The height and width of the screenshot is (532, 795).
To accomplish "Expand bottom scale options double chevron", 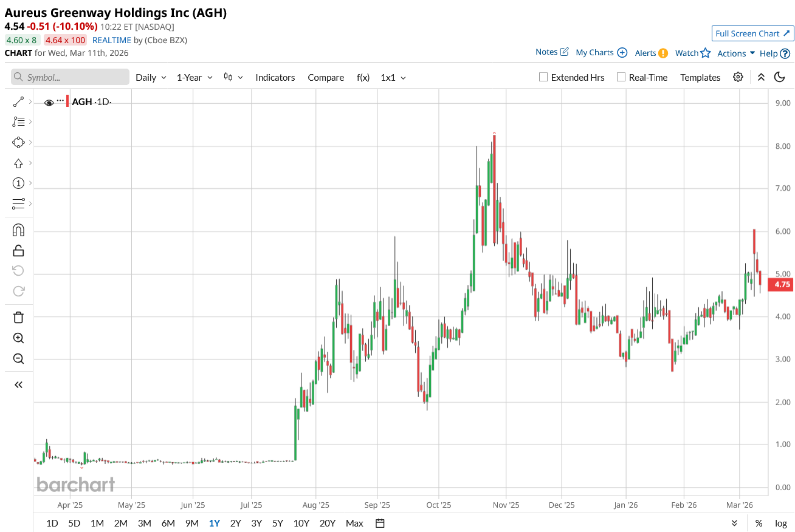I will point(734,523).
